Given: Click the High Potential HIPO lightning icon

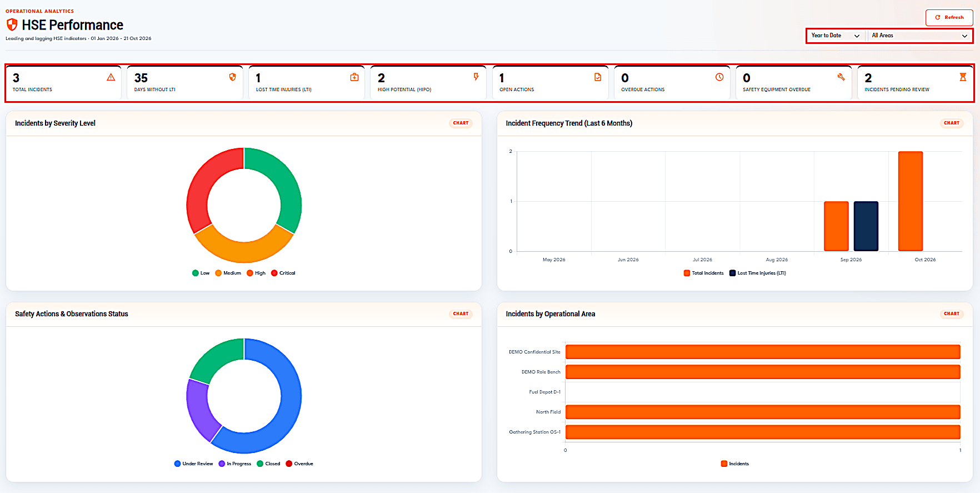Looking at the screenshot, I should [x=476, y=77].
